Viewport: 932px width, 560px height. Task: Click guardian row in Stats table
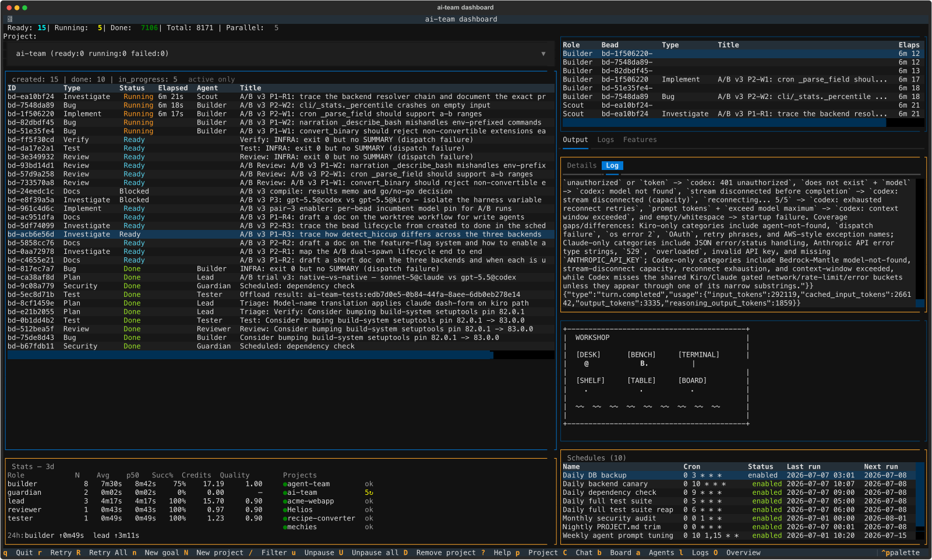[x=135, y=493]
